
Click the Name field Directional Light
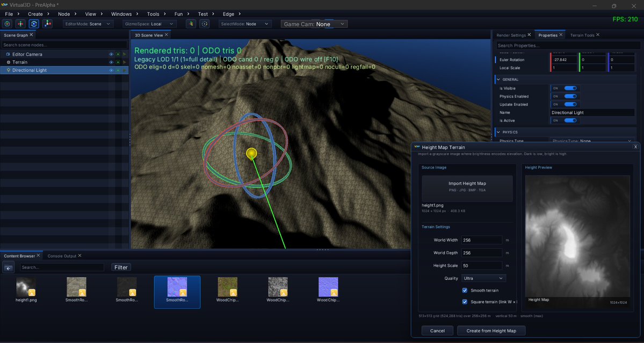point(592,112)
